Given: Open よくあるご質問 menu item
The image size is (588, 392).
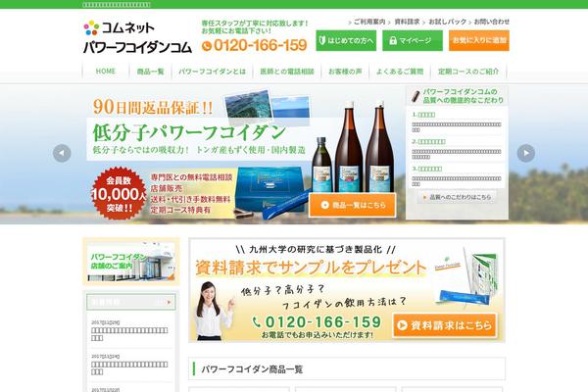Looking at the screenshot, I should pyautogui.click(x=400, y=72).
